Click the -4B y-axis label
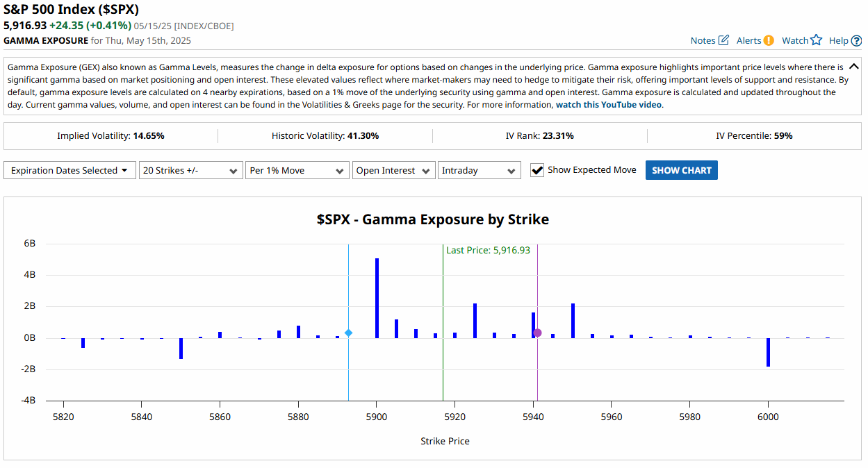 [28, 401]
